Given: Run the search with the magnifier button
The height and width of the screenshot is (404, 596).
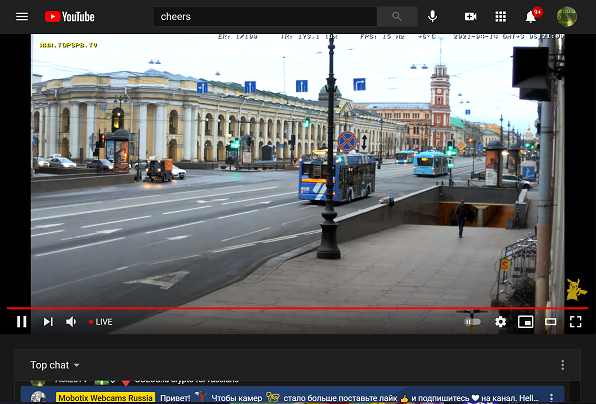Looking at the screenshot, I should pyautogui.click(x=397, y=17).
